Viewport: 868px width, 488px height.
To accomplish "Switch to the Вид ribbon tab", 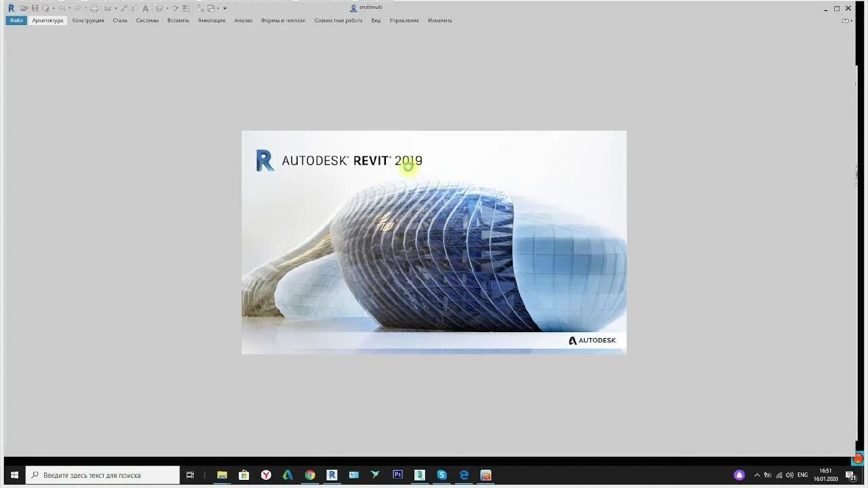I will [376, 20].
